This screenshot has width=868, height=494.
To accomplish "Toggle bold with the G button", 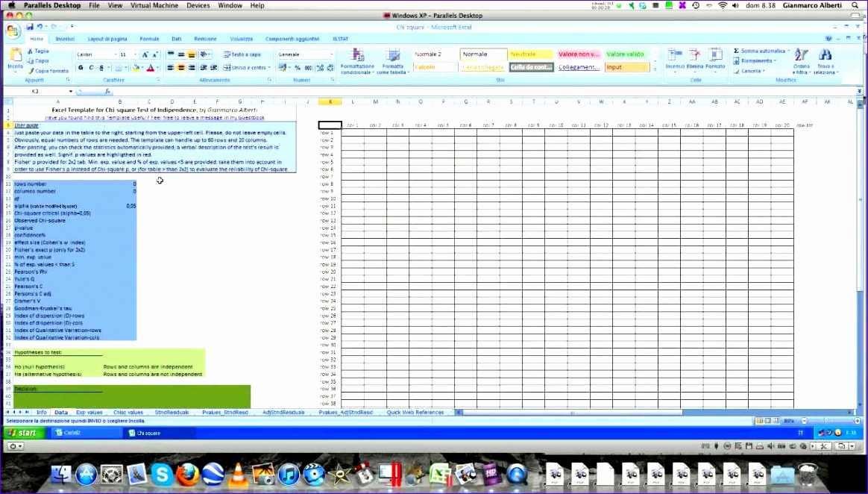I will coord(81,67).
